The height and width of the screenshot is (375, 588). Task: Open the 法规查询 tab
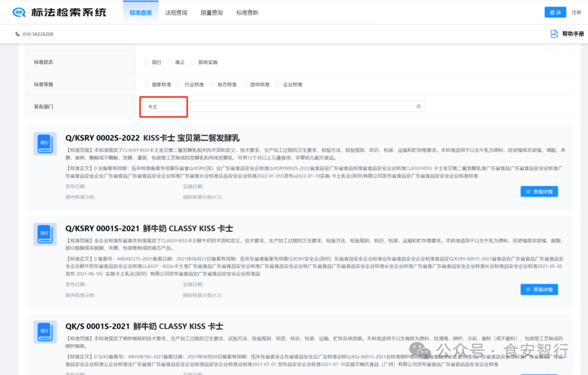pos(176,13)
